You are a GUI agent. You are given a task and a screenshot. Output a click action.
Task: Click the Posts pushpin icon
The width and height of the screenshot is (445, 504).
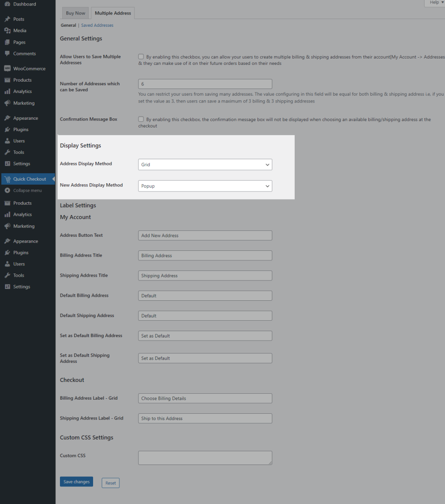(x=7, y=19)
